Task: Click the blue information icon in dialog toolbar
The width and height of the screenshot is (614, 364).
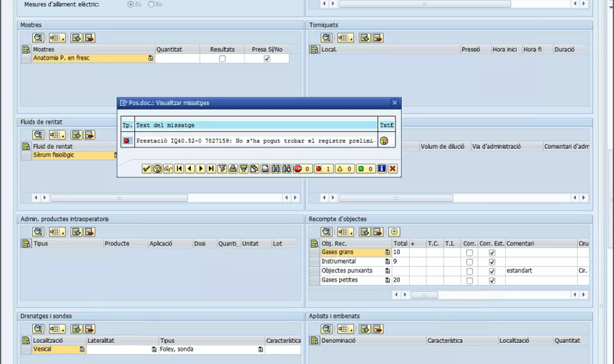Action: click(x=382, y=168)
